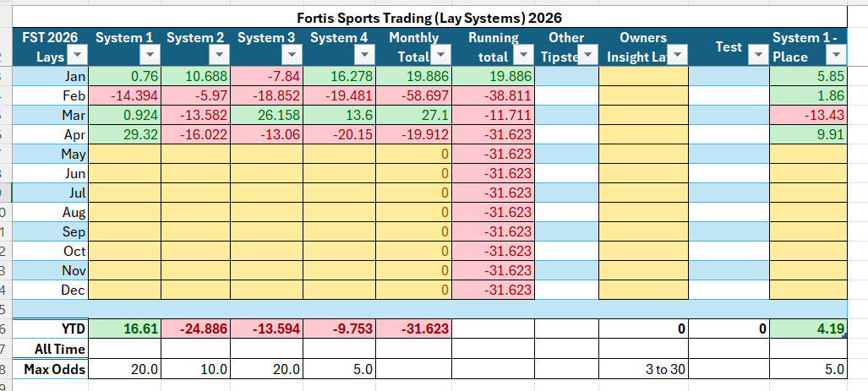Click cell with value -7.84
Screen dimensions: 868x391
coord(266,76)
